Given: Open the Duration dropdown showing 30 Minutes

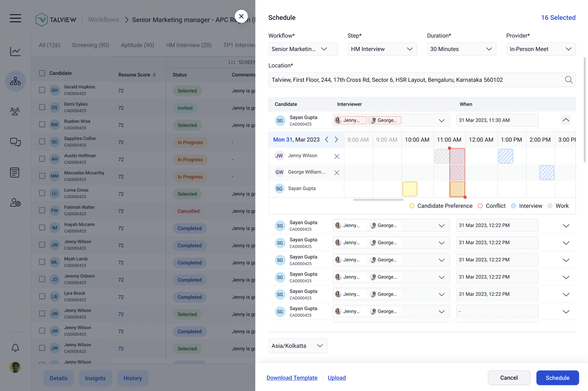Looking at the screenshot, I should pos(461,49).
